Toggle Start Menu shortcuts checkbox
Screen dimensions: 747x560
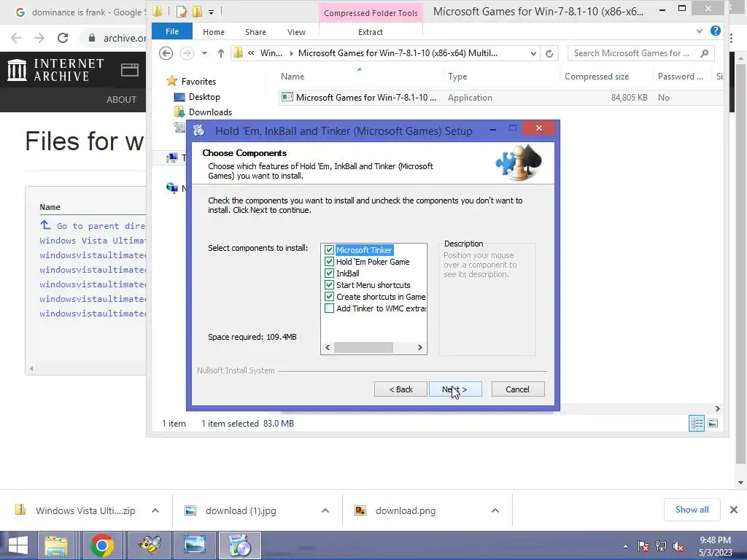[x=329, y=285]
